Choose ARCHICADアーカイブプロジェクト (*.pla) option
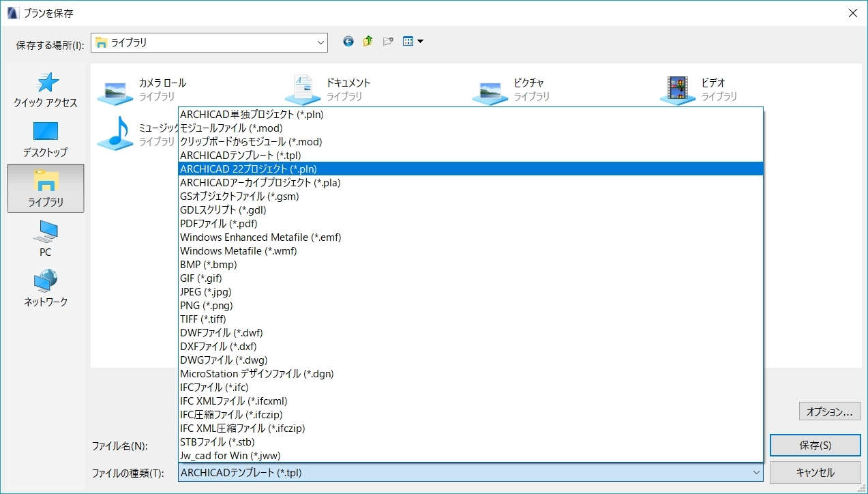The height and width of the screenshot is (494, 868). pyautogui.click(x=470, y=183)
